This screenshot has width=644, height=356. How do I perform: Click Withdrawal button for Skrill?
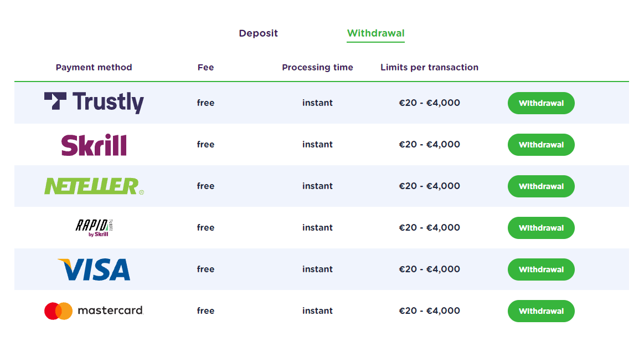[x=541, y=145]
